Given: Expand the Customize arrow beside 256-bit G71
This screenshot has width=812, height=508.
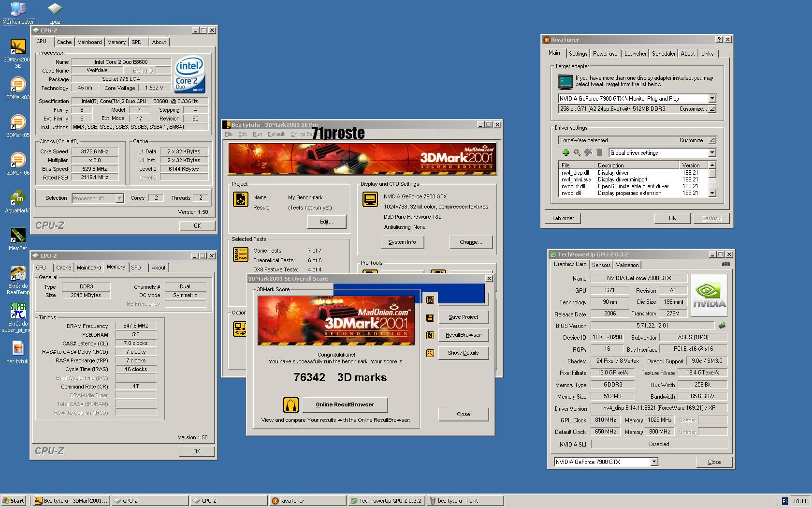Looking at the screenshot, I should click(712, 109).
